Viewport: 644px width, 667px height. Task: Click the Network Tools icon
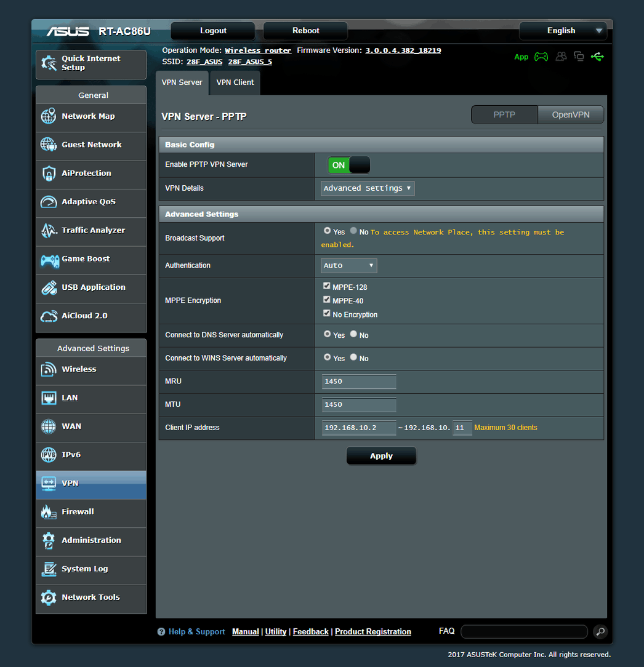[x=49, y=597]
